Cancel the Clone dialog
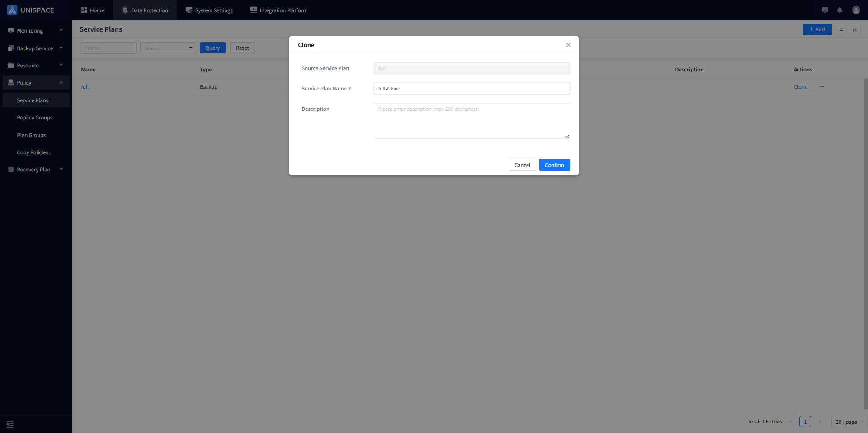Screen dimensions: 868x433 [x=522, y=165]
